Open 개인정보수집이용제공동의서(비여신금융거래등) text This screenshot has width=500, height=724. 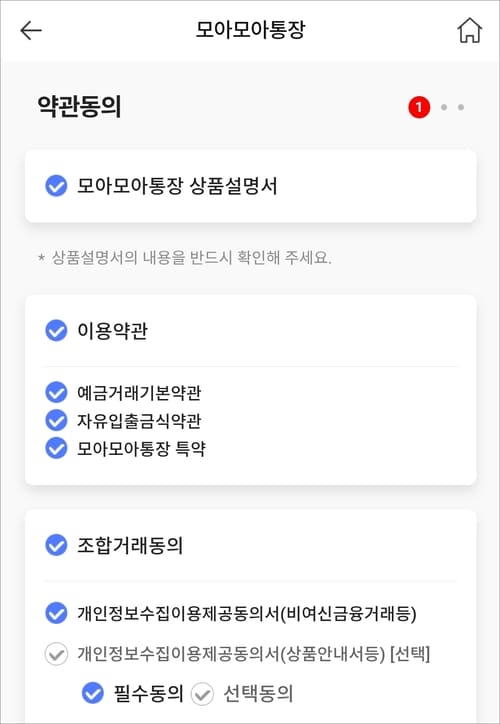tap(247, 614)
